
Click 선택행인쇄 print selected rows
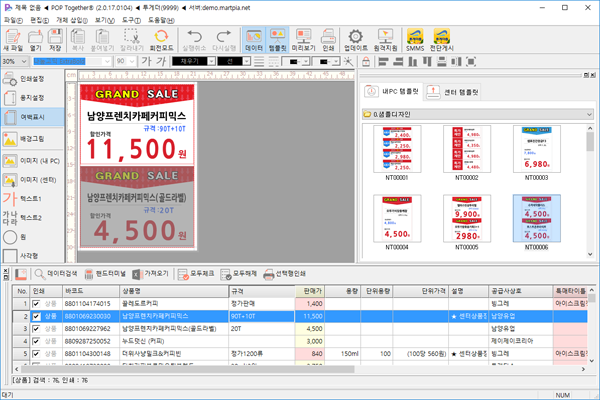coord(285,274)
